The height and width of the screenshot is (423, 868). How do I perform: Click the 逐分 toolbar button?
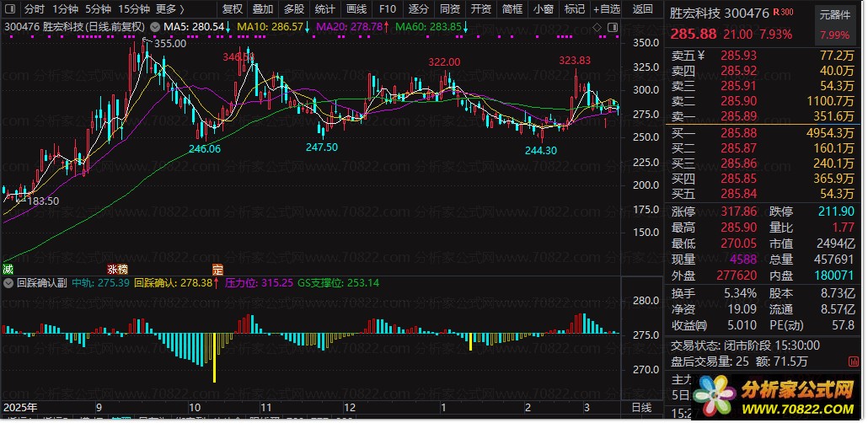pyautogui.click(x=419, y=9)
